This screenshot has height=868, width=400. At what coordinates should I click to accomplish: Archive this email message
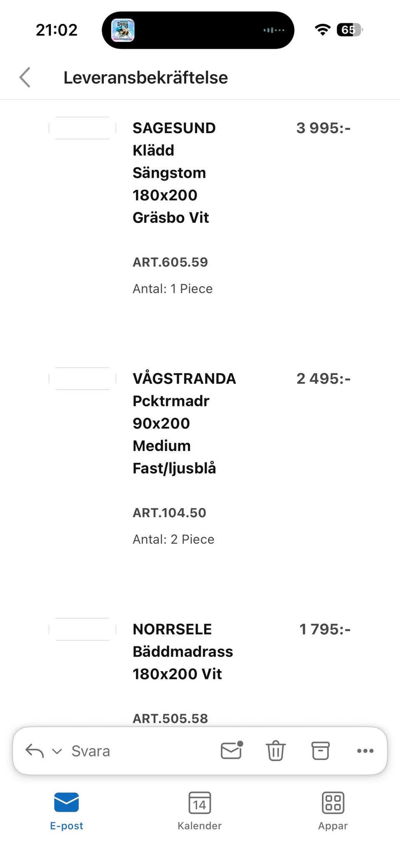point(320,751)
